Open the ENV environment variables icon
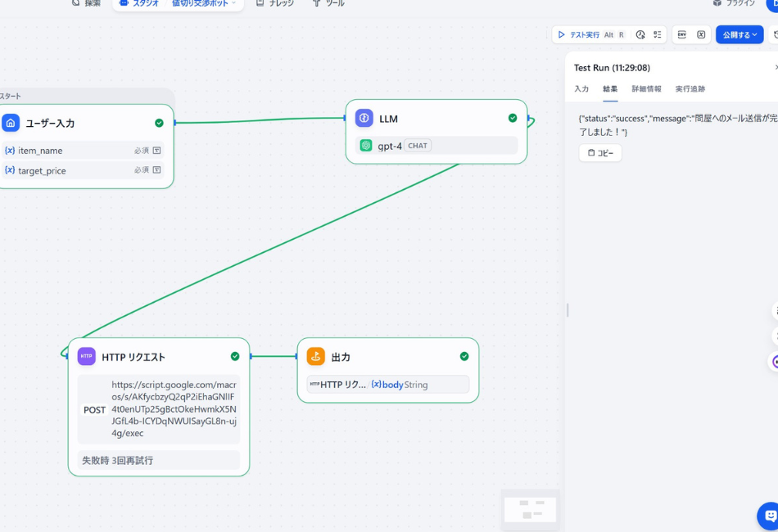The image size is (778, 532). click(681, 35)
